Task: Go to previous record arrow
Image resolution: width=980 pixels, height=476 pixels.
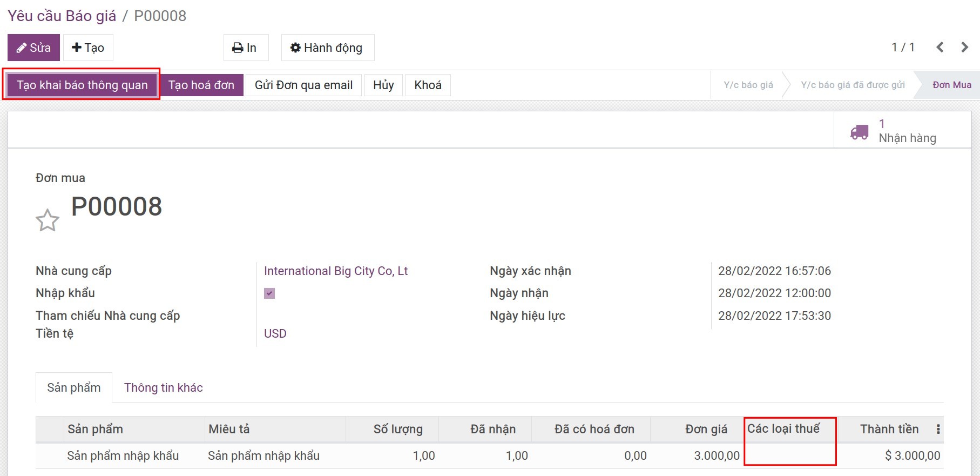Action: (x=940, y=48)
